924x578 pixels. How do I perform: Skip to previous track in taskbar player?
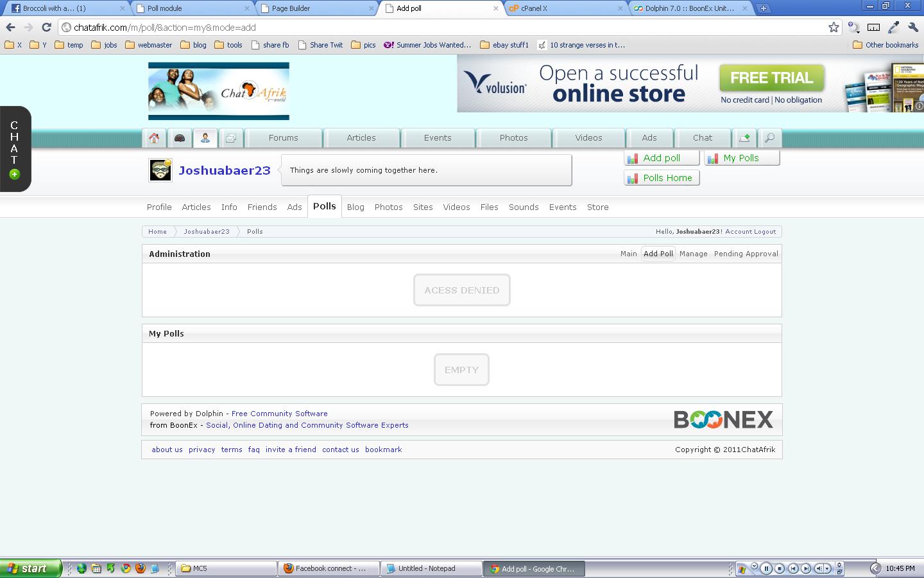(793, 568)
